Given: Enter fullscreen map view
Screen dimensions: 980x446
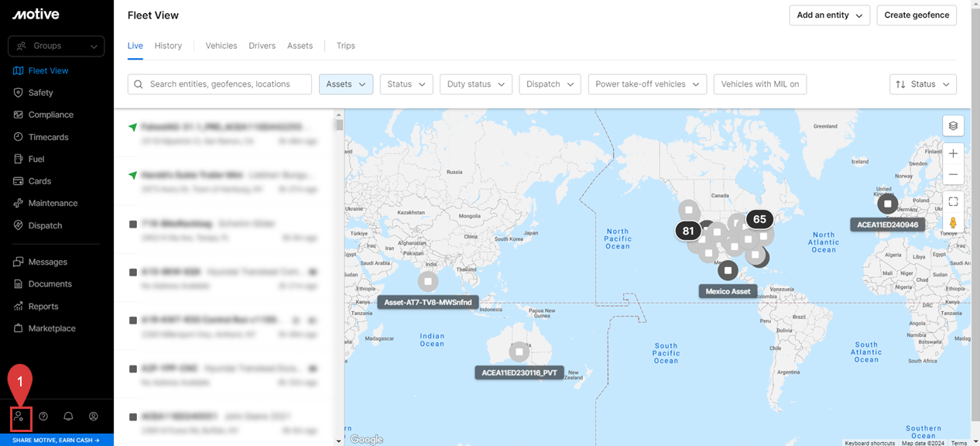Looking at the screenshot, I should point(953,201).
